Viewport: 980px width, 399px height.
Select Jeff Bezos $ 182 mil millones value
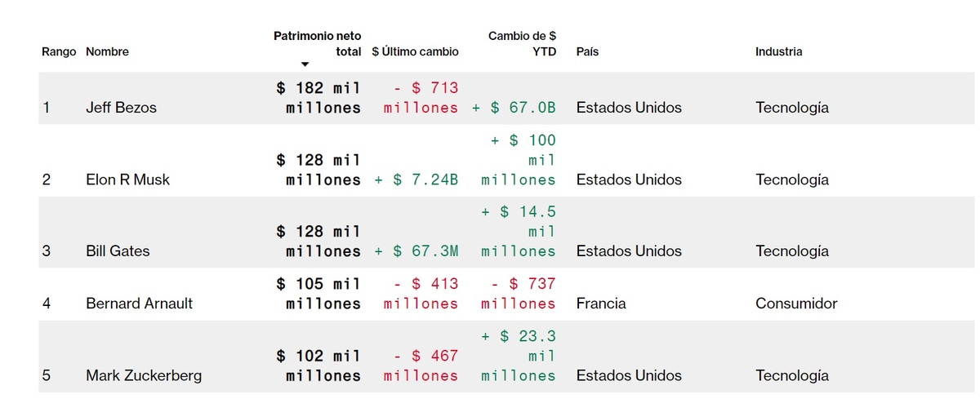coord(318,98)
